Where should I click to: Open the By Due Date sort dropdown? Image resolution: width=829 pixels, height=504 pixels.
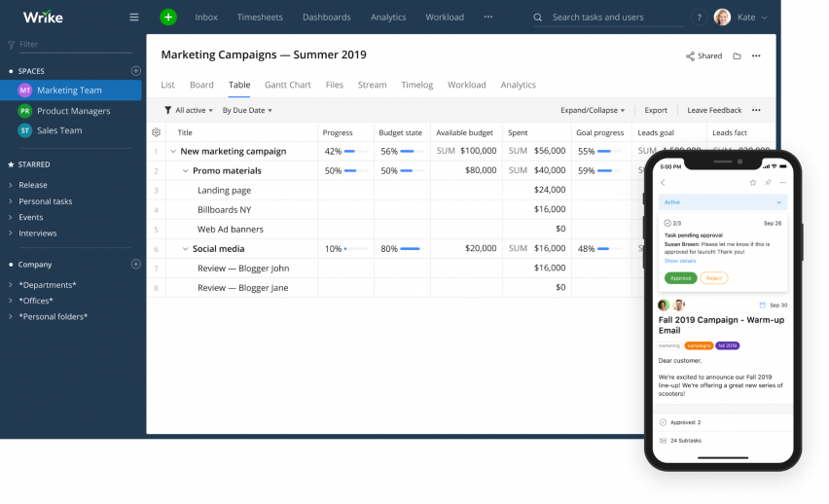tap(247, 110)
